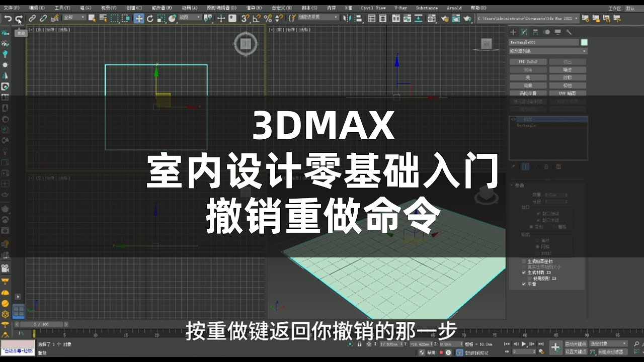Click the Unlink selection icon
The height and width of the screenshot is (362, 644).
43,18
